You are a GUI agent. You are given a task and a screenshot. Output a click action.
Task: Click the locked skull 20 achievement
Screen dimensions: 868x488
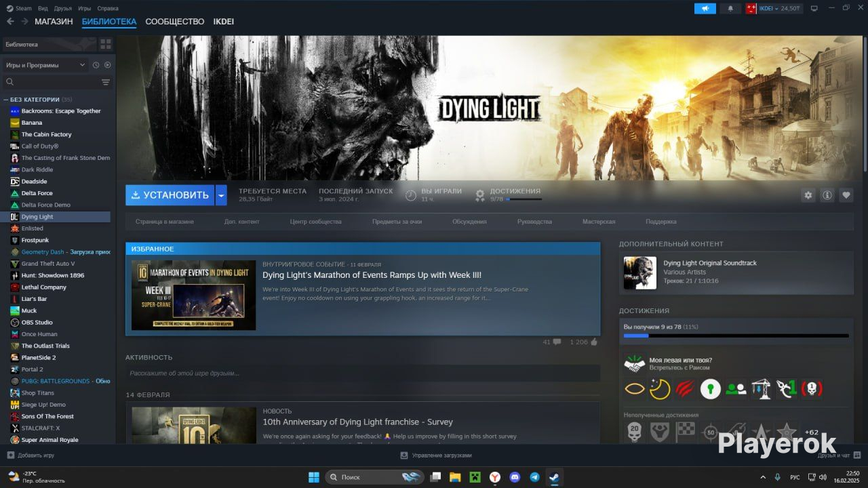point(634,432)
